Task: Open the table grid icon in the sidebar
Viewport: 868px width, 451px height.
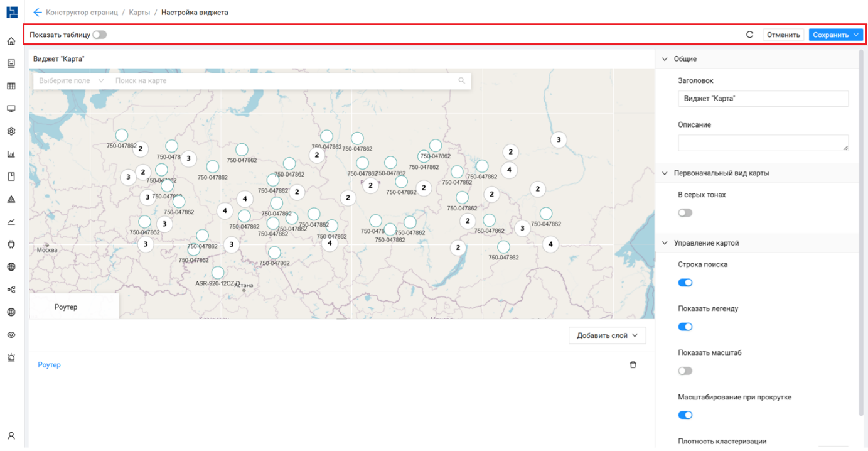Action: (x=11, y=86)
